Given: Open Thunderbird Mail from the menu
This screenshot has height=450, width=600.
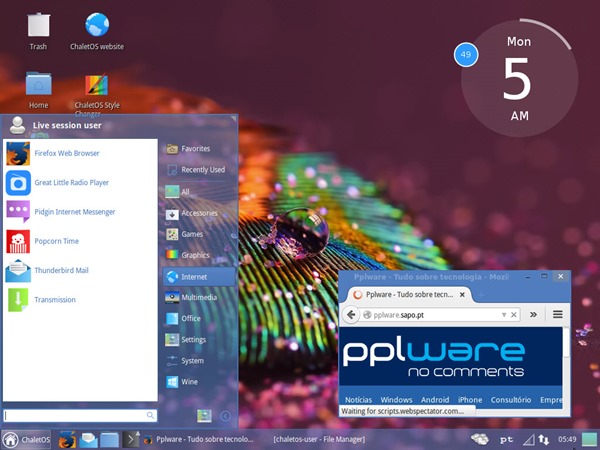Looking at the screenshot, I should [x=80, y=271].
